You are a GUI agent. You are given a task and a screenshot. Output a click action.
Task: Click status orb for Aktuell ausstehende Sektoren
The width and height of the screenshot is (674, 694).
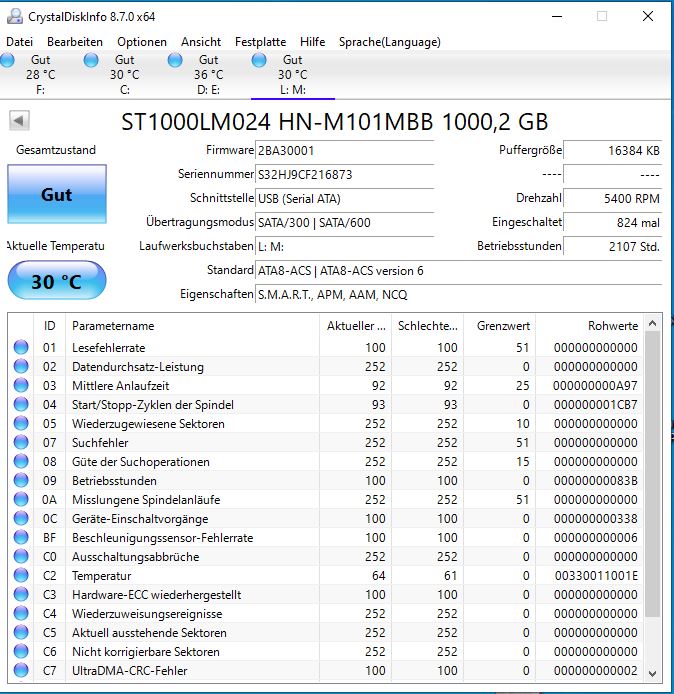point(21,633)
